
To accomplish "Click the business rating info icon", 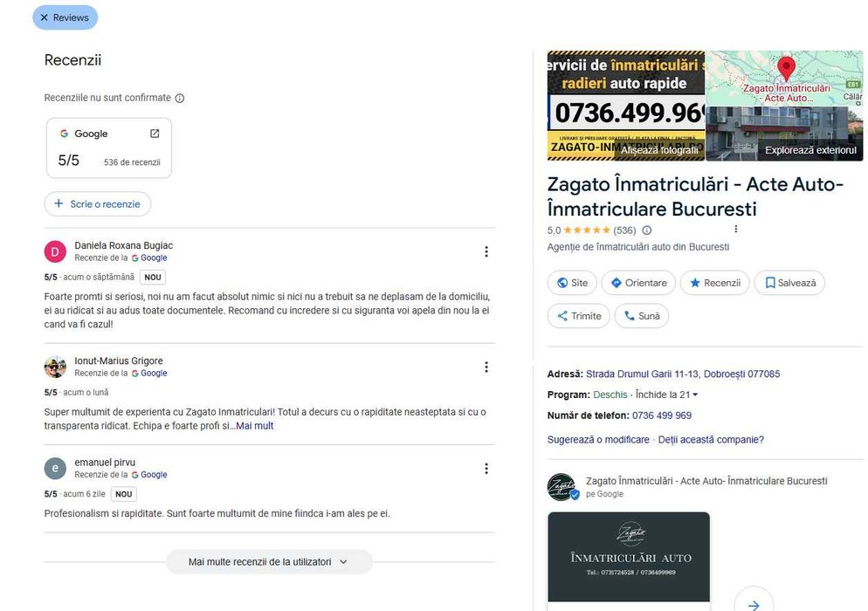I will 646,230.
